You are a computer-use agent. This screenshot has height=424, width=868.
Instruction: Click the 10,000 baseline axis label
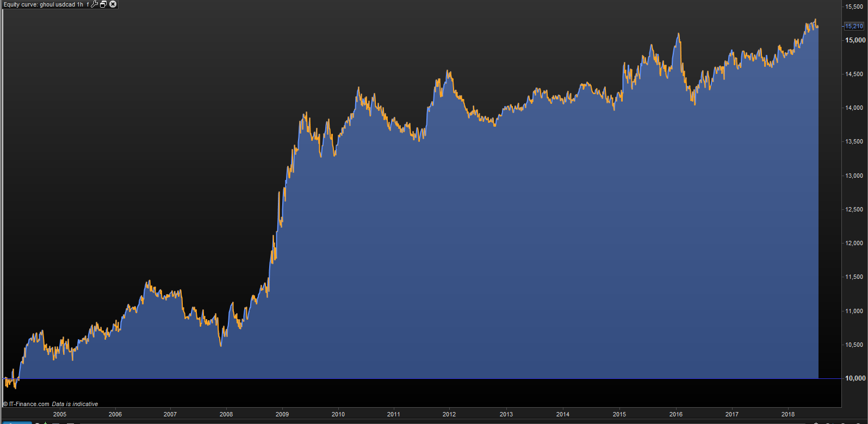(855, 378)
